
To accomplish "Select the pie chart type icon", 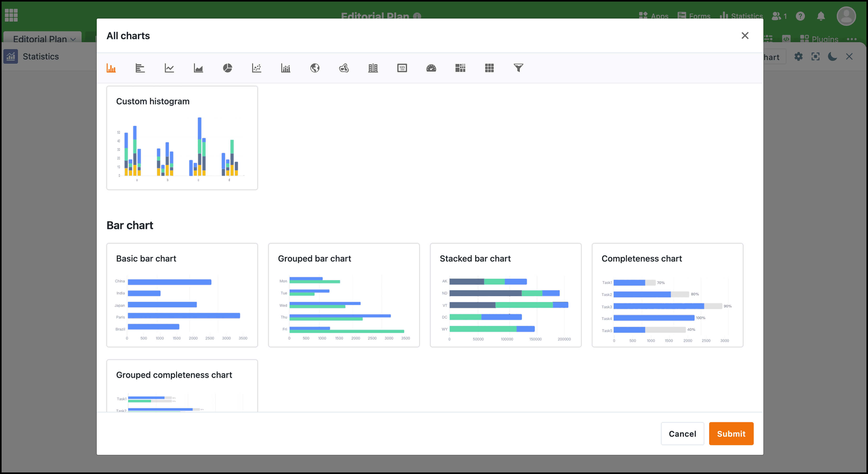I will click(x=227, y=68).
